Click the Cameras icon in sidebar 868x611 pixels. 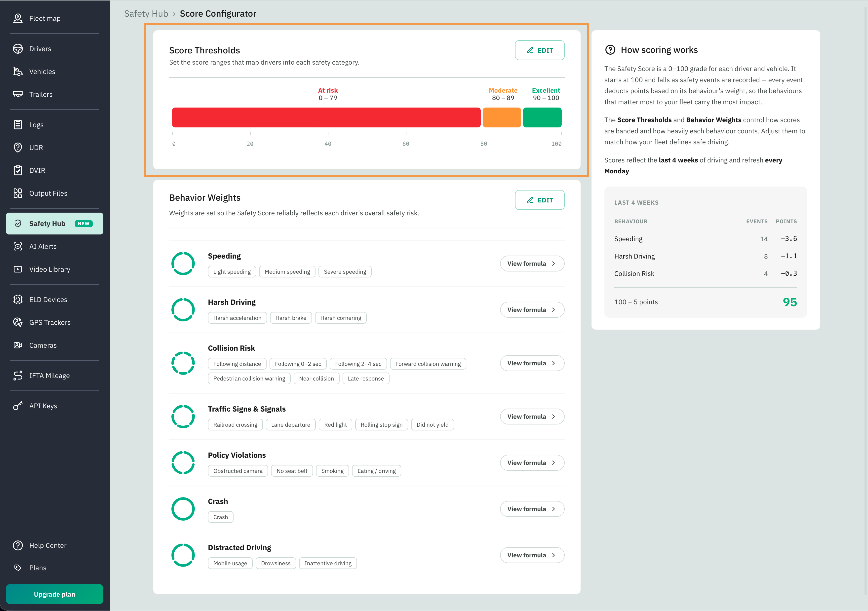(x=18, y=345)
